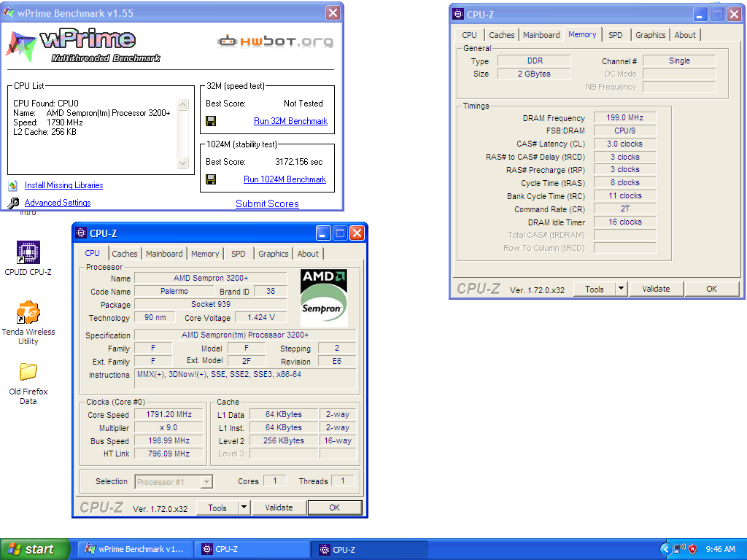The height and width of the screenshot is (560, 747).
Task: Click the down arrow of CPU List scrollbar
Action: (183, 163)
